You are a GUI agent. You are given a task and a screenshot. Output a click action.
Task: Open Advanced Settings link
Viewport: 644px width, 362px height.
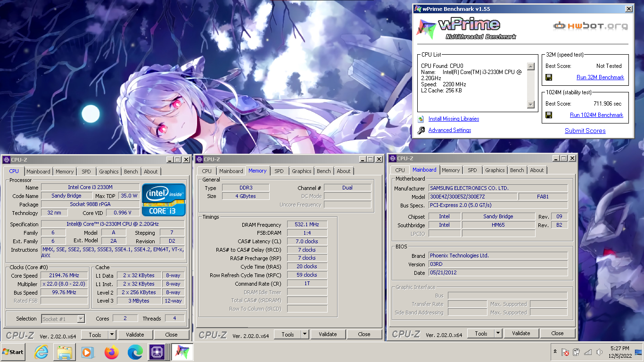click(450, 130)
